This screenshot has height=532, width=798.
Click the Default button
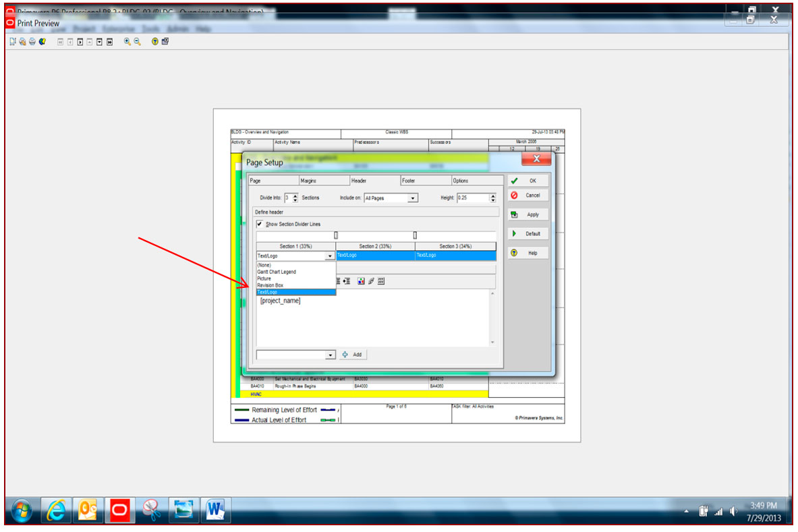(x=528, y=233)
